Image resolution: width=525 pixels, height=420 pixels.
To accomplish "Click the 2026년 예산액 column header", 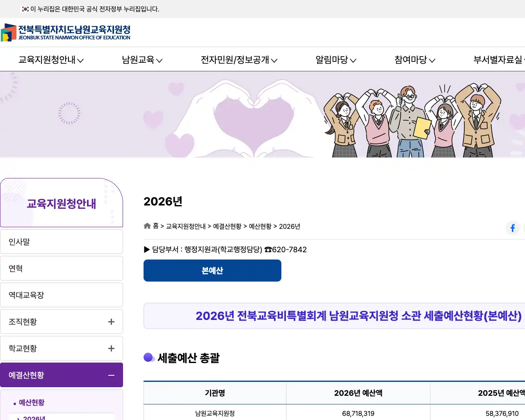I will [358, 393].
